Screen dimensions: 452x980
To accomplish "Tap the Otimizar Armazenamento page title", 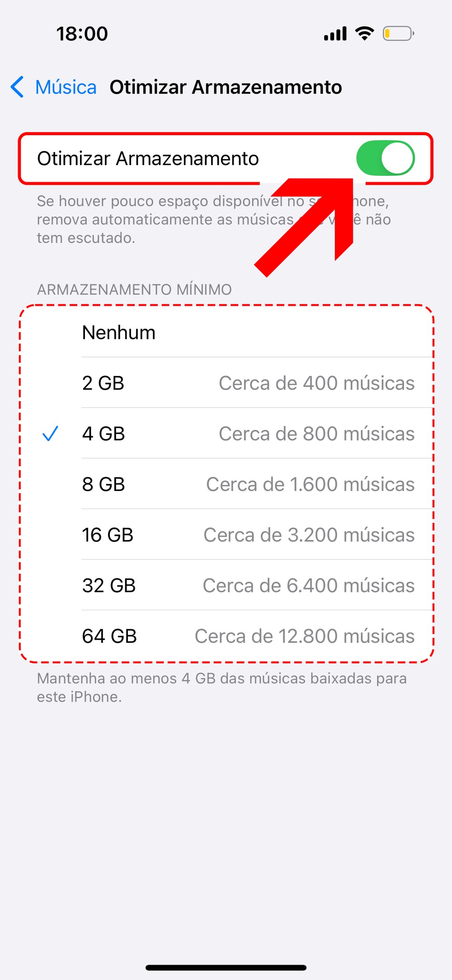I will [226, 87].
